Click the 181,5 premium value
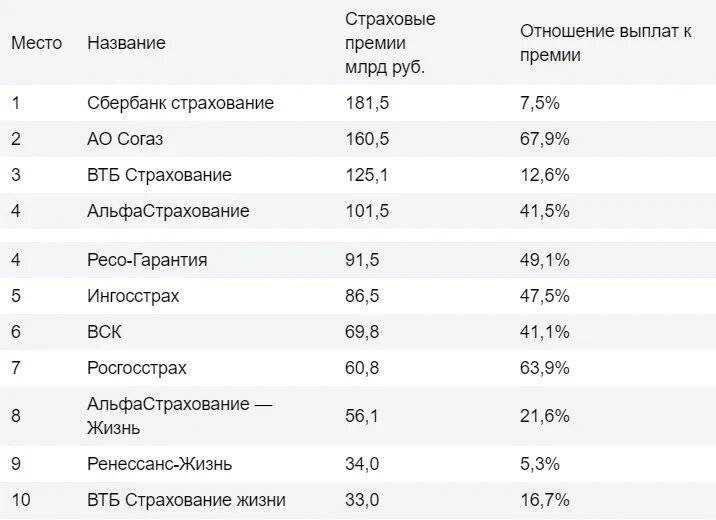 [367, 103]
